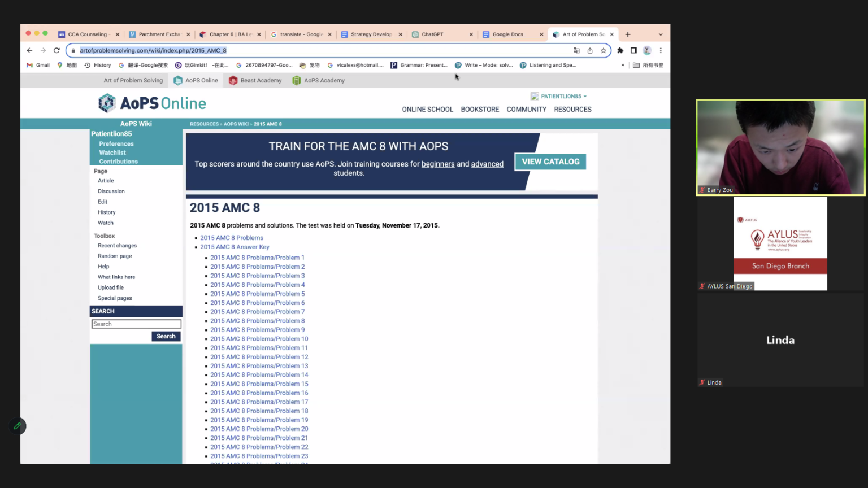Switch to the Google Docs tab

click(513, 34)
